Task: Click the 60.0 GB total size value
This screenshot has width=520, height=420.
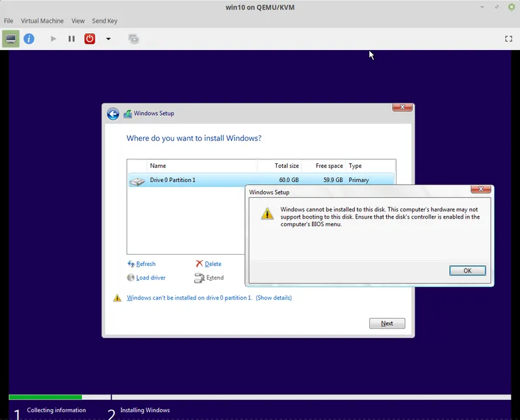Action: [289, 180]
